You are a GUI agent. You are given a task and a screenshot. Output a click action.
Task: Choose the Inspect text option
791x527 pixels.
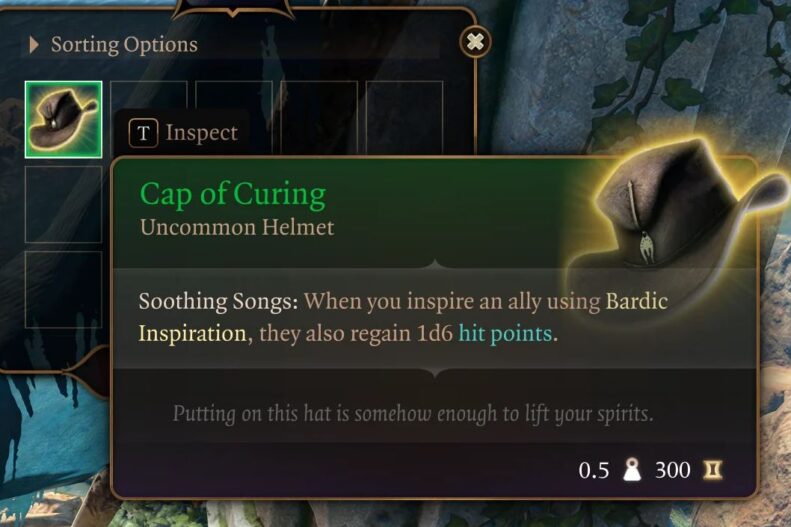pyautogui.click(x=202, y=133)
